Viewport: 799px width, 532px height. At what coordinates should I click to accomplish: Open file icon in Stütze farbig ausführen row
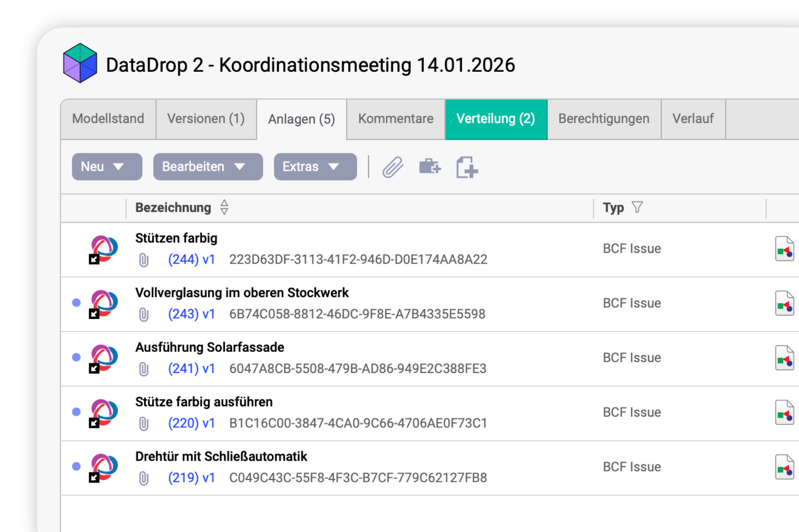[784, 412]
